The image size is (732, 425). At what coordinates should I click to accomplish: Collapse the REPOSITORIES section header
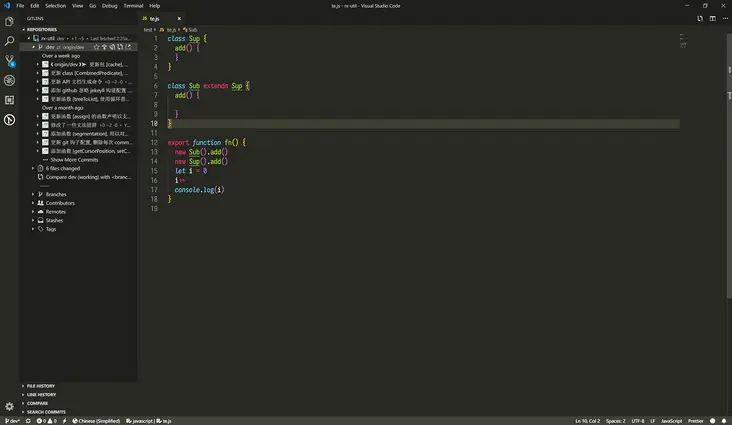tap(42, 30)
